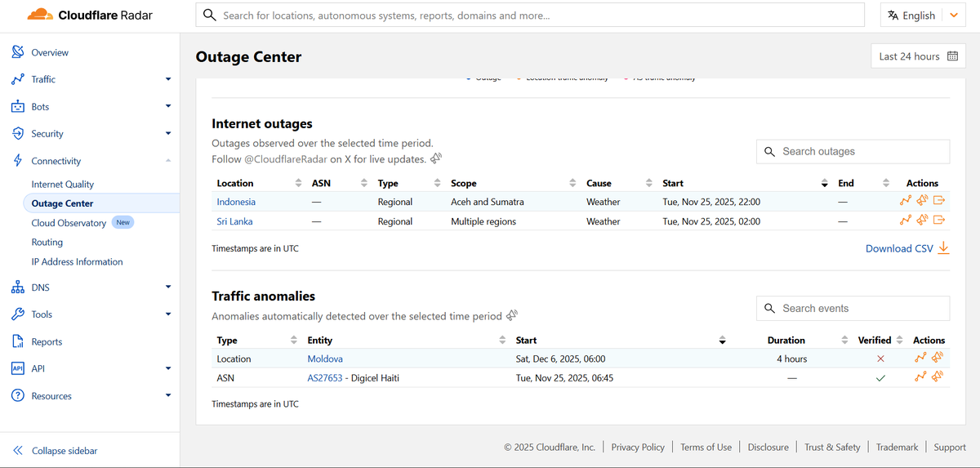Open the Indonesia location link

point(236,202)
